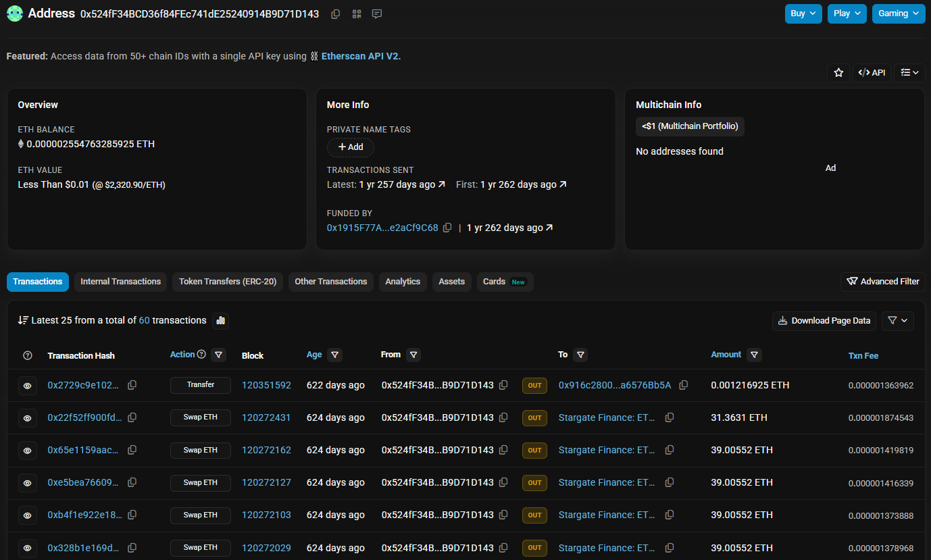
Task: Follow the Etherscan API V2 link
Action: (361, 56)
